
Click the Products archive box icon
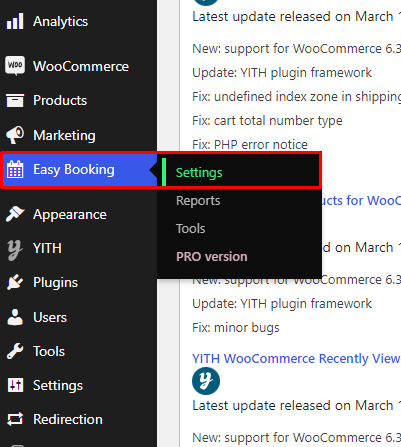point(15,100)
